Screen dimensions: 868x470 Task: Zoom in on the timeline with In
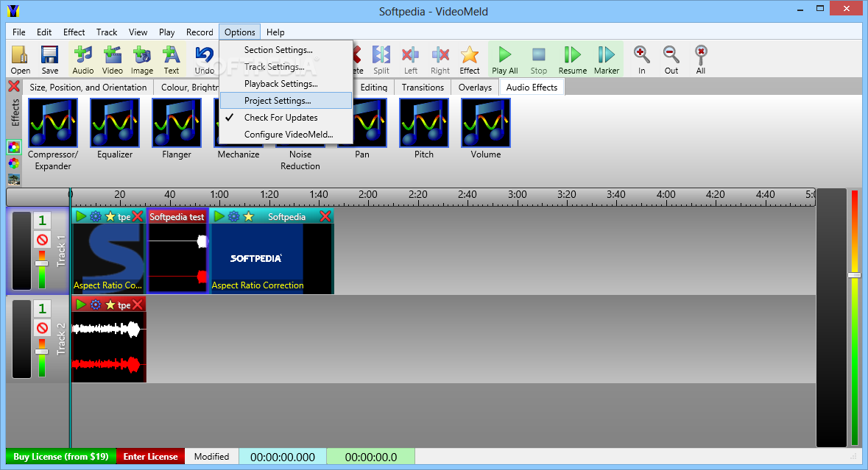[x=641, y=60]
